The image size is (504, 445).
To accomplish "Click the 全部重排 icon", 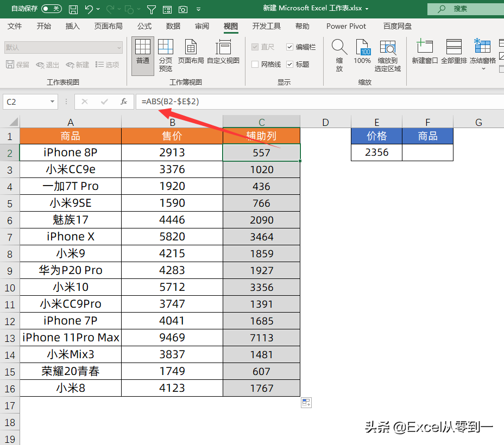I will coord(454,47).
